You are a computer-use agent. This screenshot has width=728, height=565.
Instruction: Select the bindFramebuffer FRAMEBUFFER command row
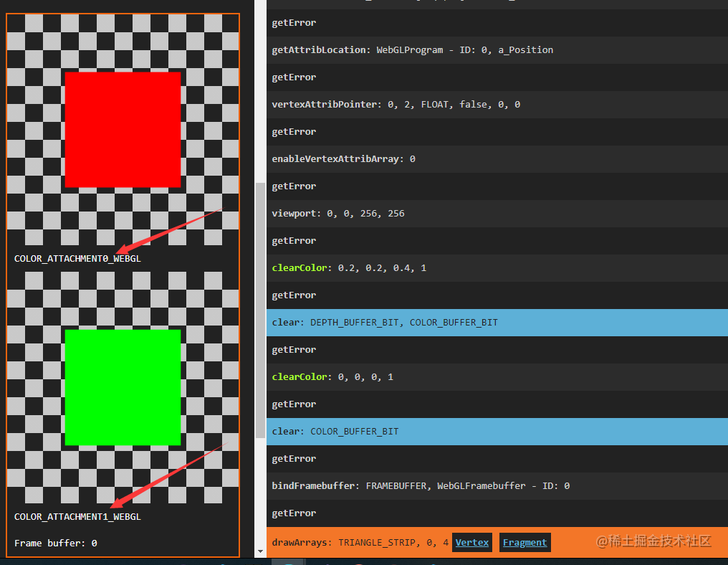click(x=497, y=486)
